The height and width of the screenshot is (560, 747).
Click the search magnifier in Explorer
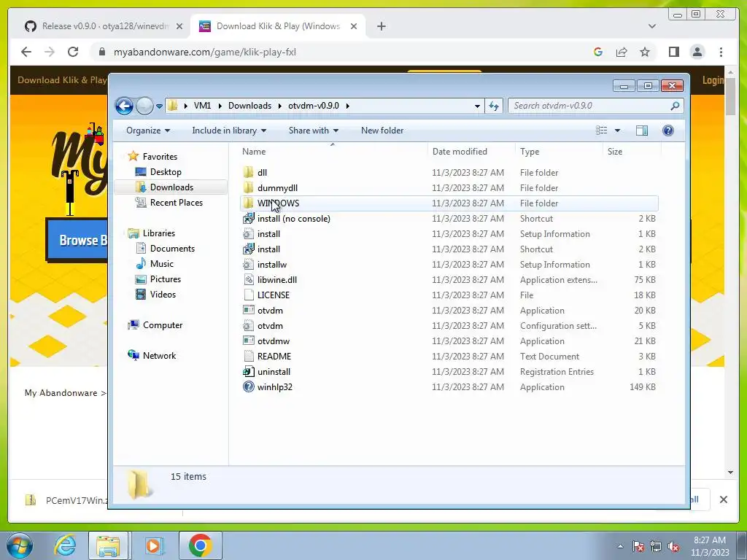point(675,106)
